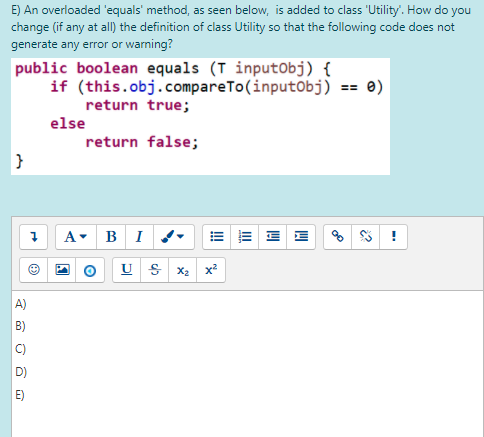The height and width of the screenshot is (437, 484).
Task: Toggle the toolbar expand arrow button
Action: 33,237
